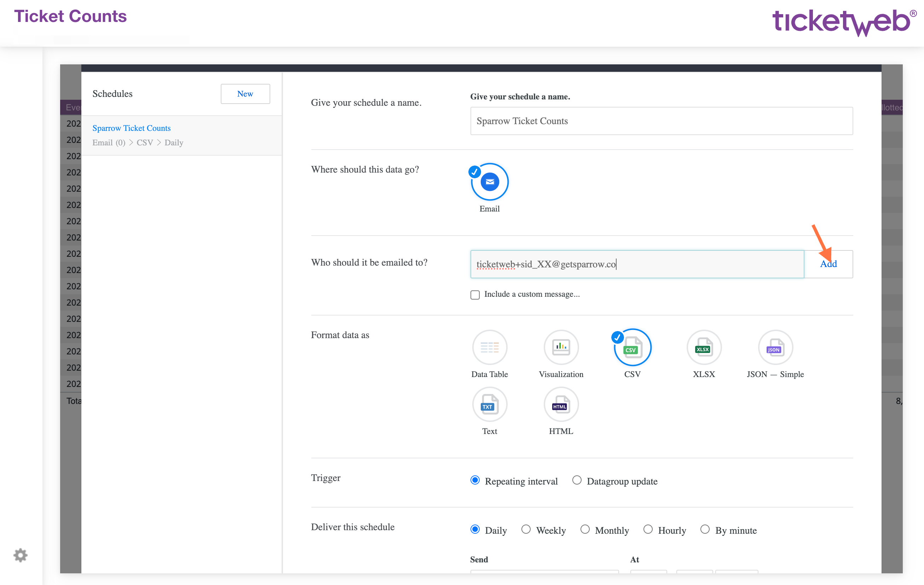The image size is (924, 585).
Task: Set delivery to Hourly
Action: point(648,529)
